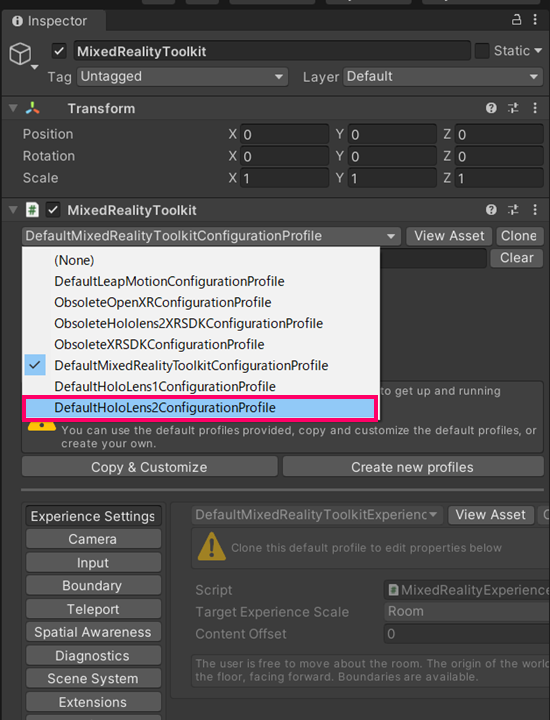Screen dimensions: 550x720
Task: Click Rotation Y field
Action: coord(392,156)
